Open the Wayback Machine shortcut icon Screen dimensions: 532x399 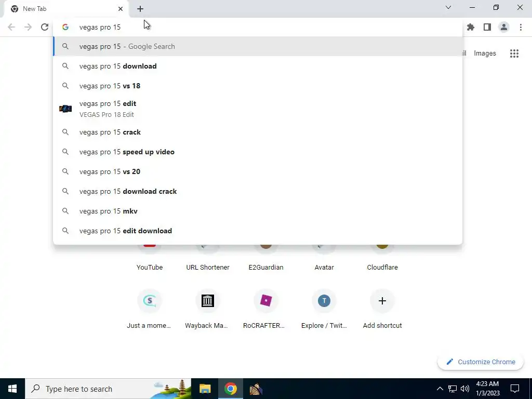click(208, 301)
